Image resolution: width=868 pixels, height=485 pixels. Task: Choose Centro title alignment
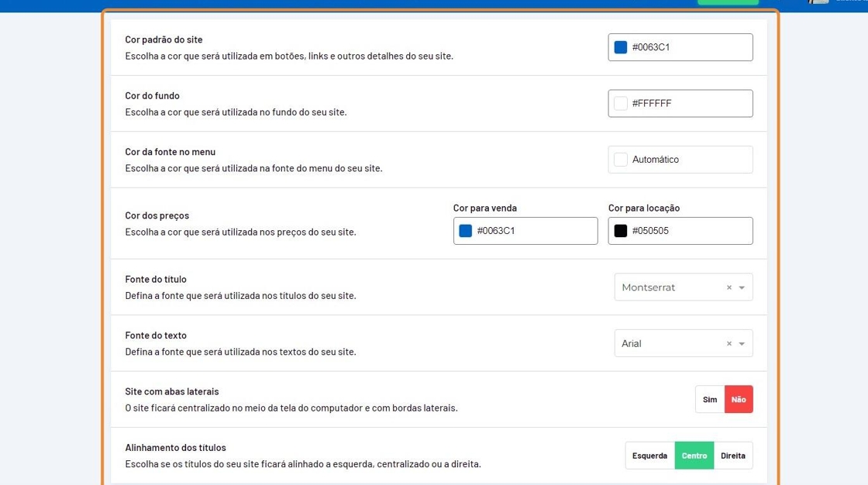click(694, 456)
